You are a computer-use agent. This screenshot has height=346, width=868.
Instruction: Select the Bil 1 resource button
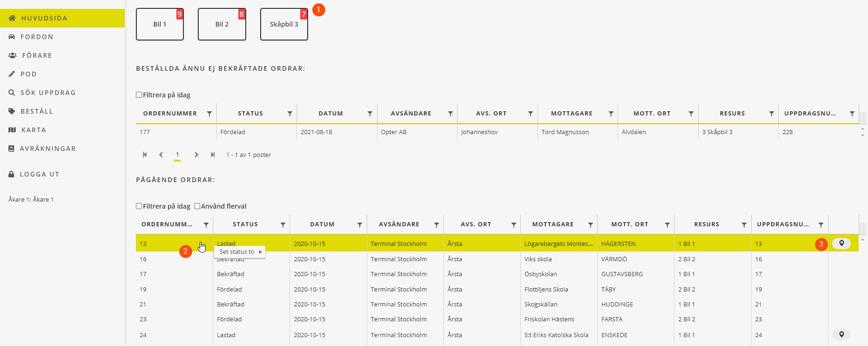pyautogui.click(x=160, y=24)
